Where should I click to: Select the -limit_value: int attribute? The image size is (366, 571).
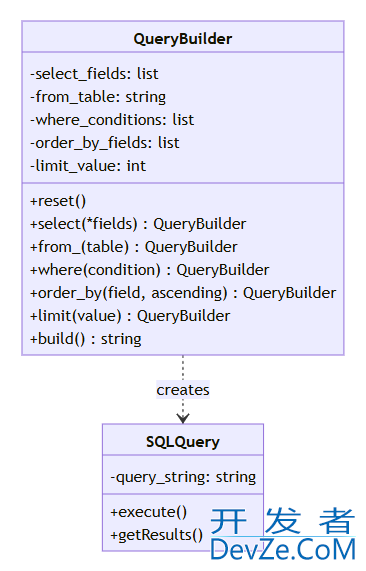[88, 166]
